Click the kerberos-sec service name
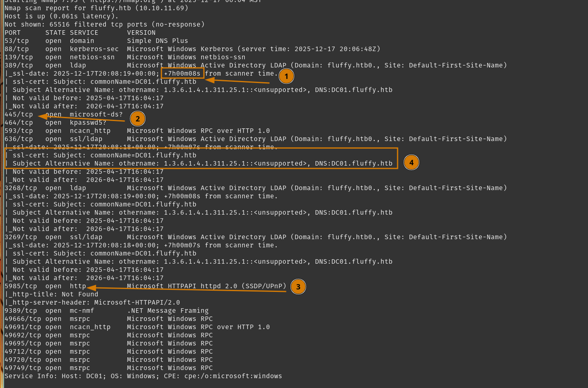 94,49
